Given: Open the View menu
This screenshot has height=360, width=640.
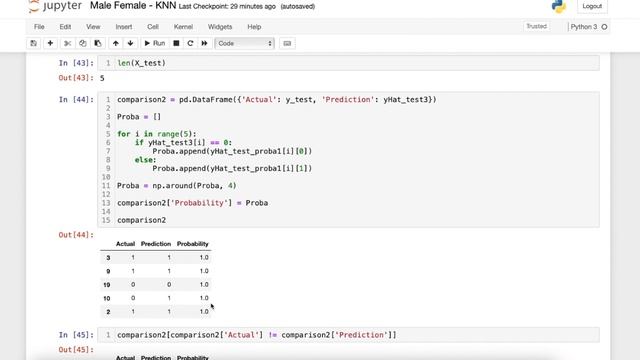Looking at the screenshot, I should click(93, 27).
